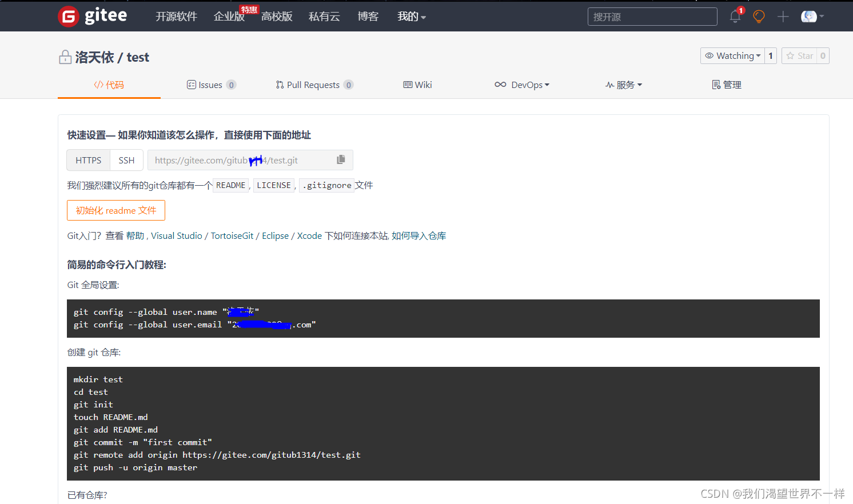Click the repository URL text field
The width and height of the screenshot is (853, 504).
click(x=250, y=160)
